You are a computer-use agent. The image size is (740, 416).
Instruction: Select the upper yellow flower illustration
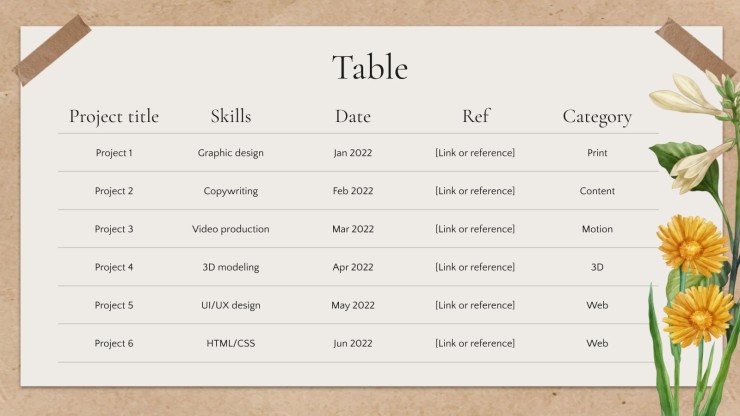click(692, 245)
